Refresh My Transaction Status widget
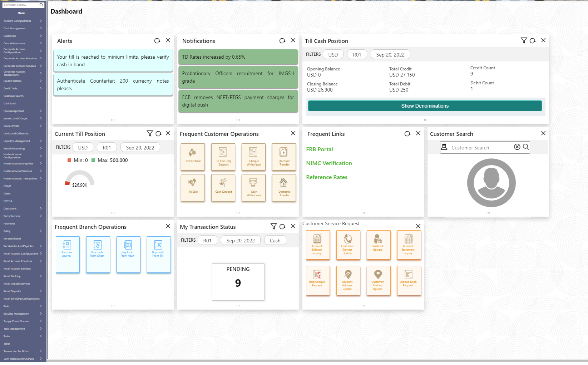Screen dimensions: 588x365 [x=282, y=227]
